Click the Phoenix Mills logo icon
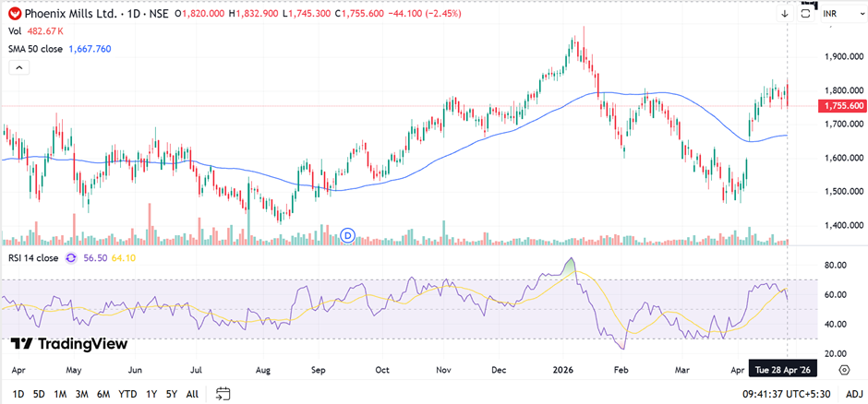This screenshot has width=868, height=404. (14, 14)
